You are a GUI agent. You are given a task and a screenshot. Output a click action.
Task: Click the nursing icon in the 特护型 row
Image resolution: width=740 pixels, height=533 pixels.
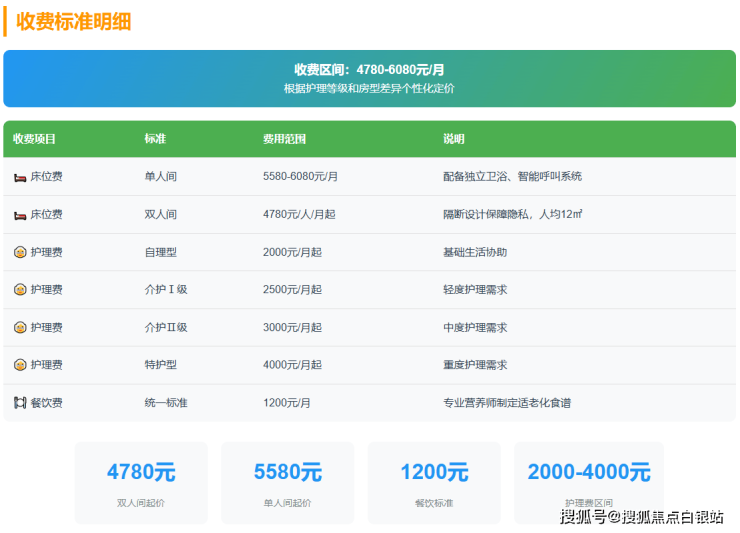[x=20, y=365]
